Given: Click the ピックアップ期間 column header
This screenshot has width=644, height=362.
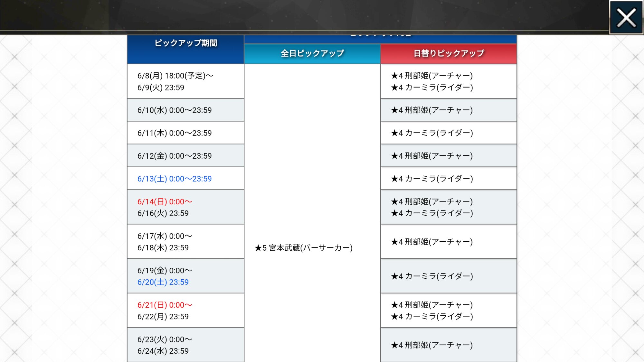Looking at the screenshot, I should 185,43.
